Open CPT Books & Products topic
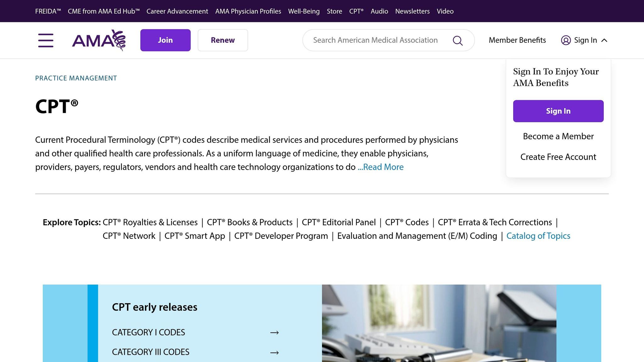 250,222
